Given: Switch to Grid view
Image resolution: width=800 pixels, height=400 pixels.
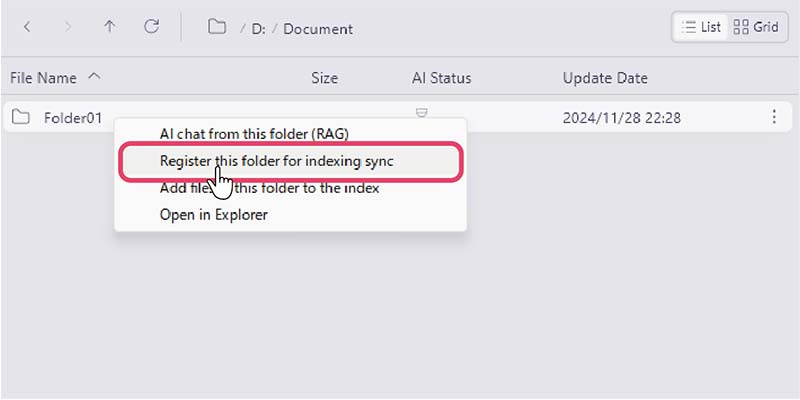Looking at the screenshot, I should 755,28.
